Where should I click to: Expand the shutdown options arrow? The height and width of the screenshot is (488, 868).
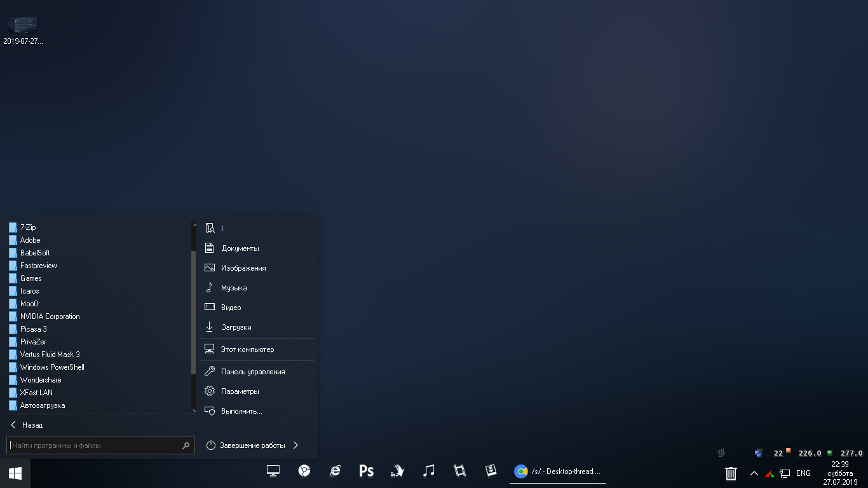pyautogui.click(x=296, y=445)
